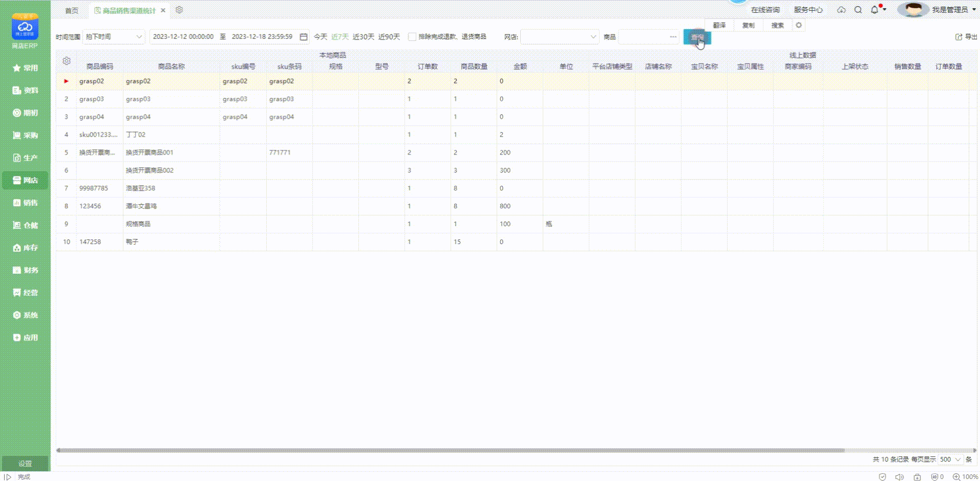Click the end date 2023-12-18 field
980x481 pixels.
click(x=262, y=37)
